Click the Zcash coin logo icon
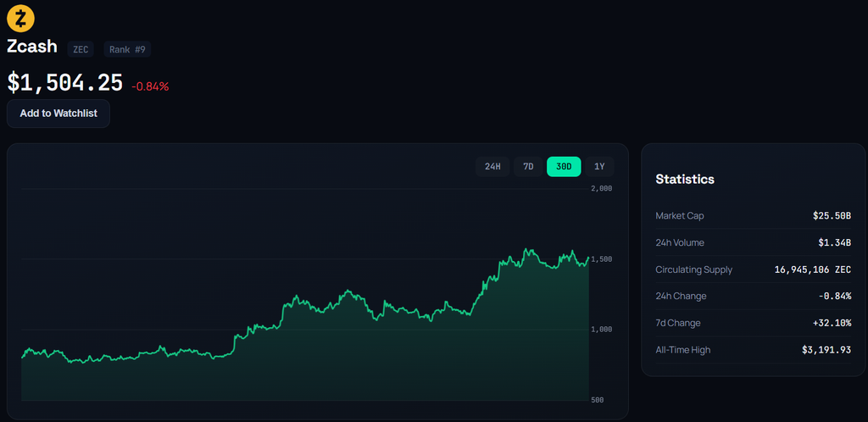 click(20, 19)
